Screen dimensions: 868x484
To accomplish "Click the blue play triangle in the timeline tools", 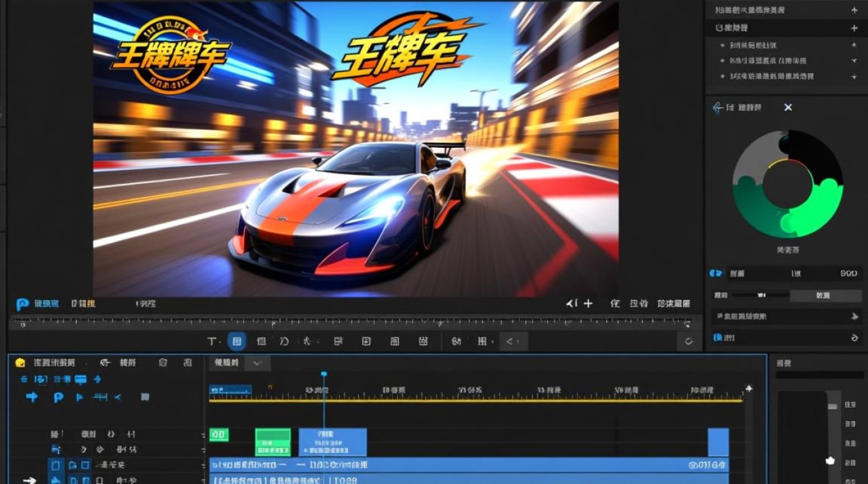I will pos(80,397).
